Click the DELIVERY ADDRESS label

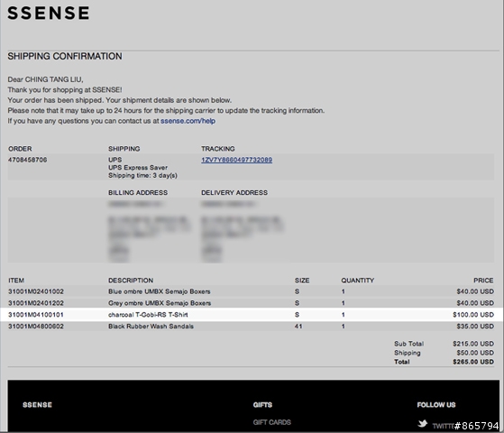tap(234, 193)
